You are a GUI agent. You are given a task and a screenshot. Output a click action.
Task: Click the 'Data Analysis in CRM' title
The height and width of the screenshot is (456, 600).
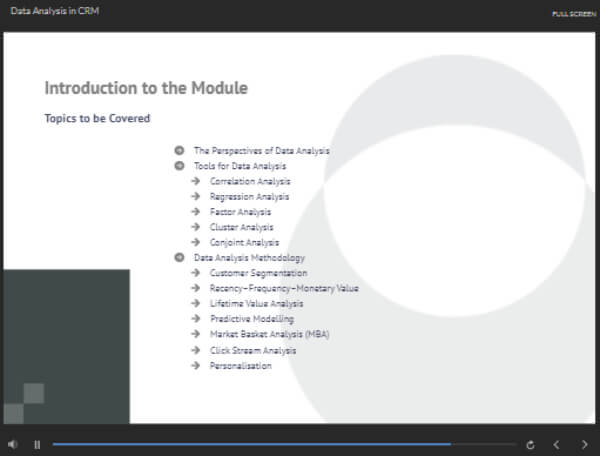pos(55,11)
